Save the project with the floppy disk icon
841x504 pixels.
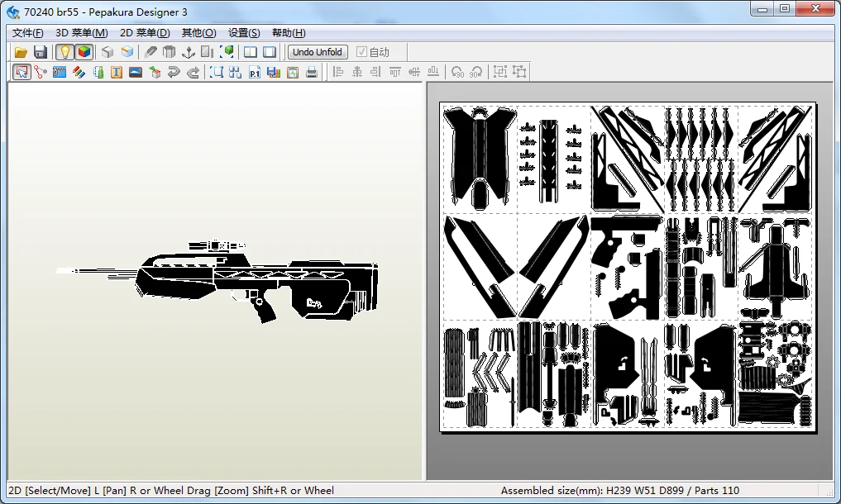pos(41,52)
